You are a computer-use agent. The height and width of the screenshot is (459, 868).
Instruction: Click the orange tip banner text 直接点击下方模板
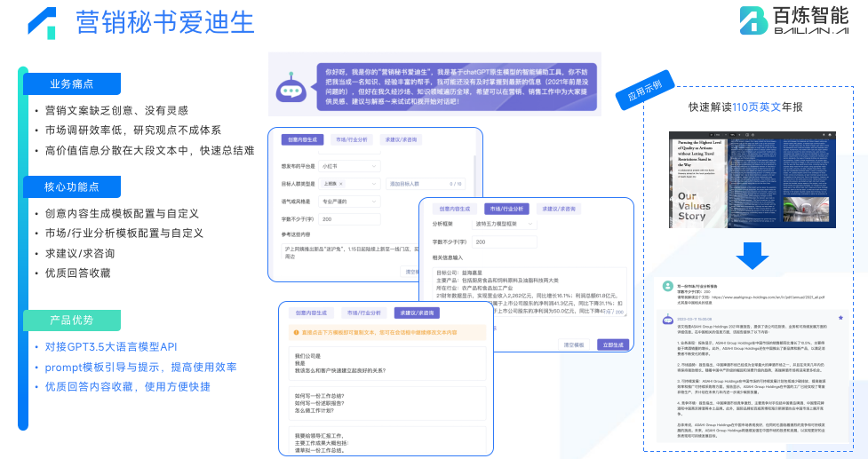click(x=379, y=332)
